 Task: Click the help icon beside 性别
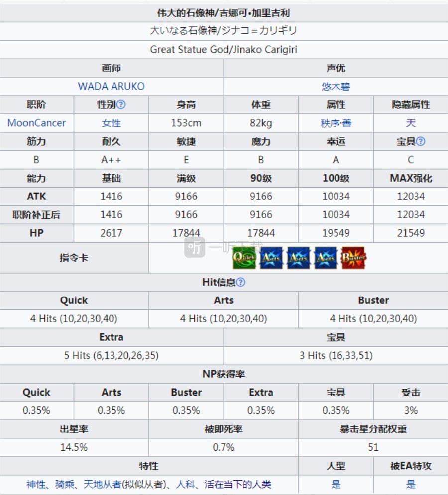coord(121,104)
